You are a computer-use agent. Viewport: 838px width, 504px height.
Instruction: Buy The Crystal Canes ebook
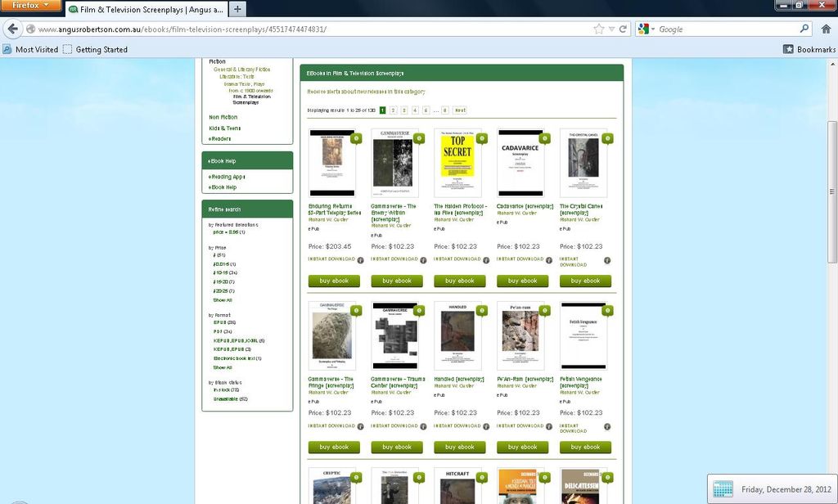pyautogui.click(x=585, y=281)
